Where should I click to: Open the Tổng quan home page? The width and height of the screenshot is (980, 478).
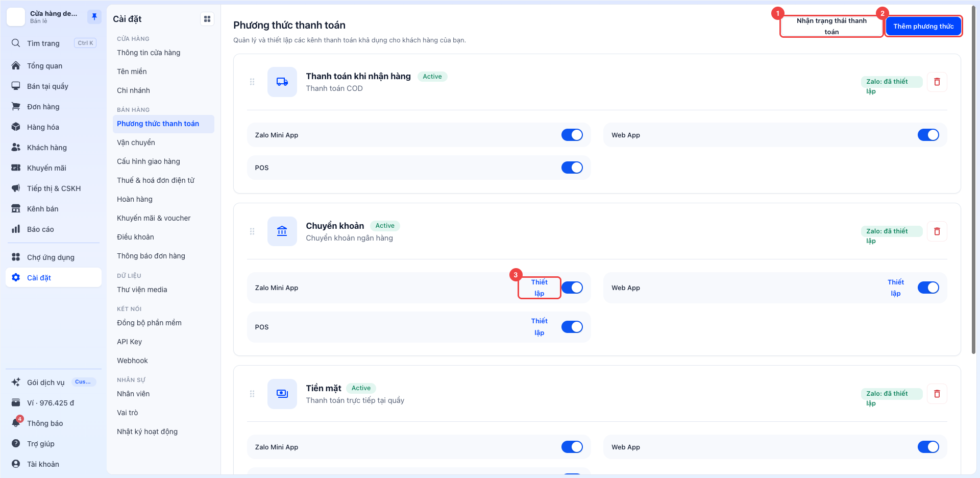pos(54,66)
